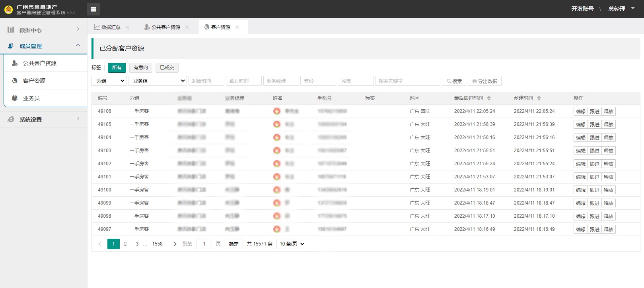
Task: Open the 总经理 account dropdown
Action: click(622, 9)
